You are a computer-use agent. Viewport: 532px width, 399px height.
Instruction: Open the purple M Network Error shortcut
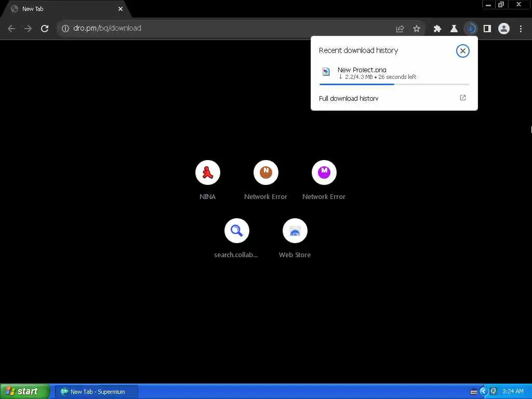pos(324,180)
